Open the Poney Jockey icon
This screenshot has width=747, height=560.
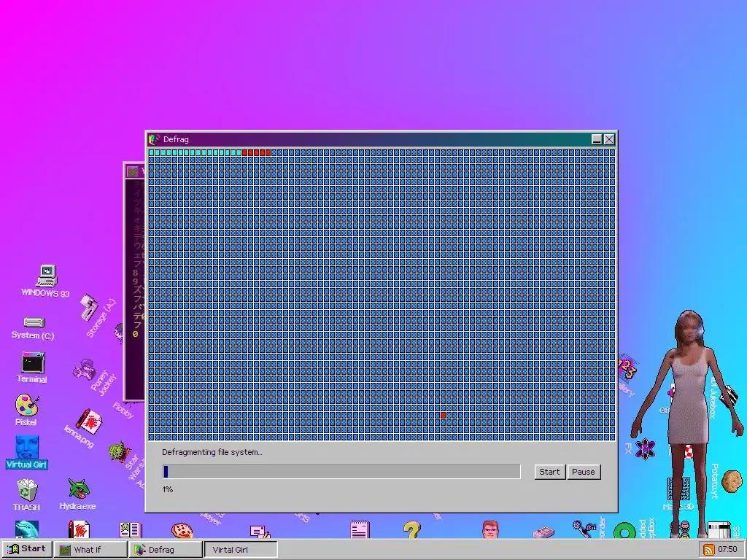click(x=85, y=370)
